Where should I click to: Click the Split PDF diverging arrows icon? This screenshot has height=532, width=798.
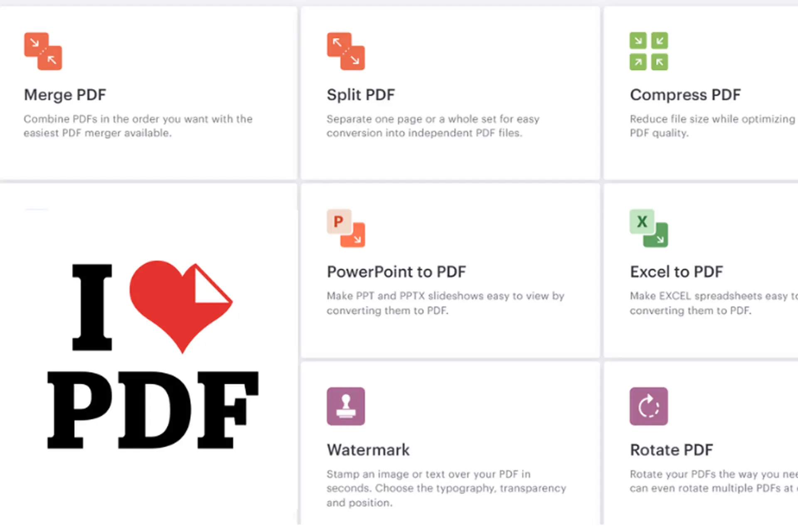pyautogui.click(x=346, y=51)
